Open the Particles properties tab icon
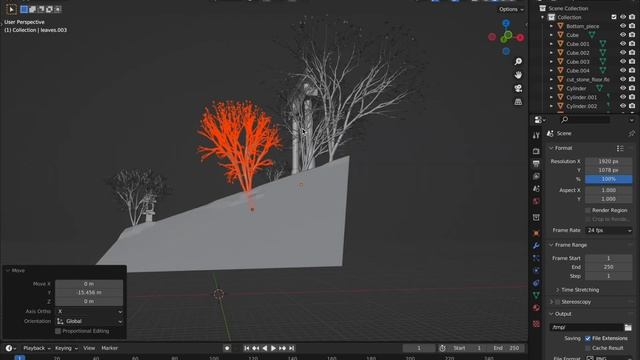Screen dimensions: 640x360 pos(536,258)
